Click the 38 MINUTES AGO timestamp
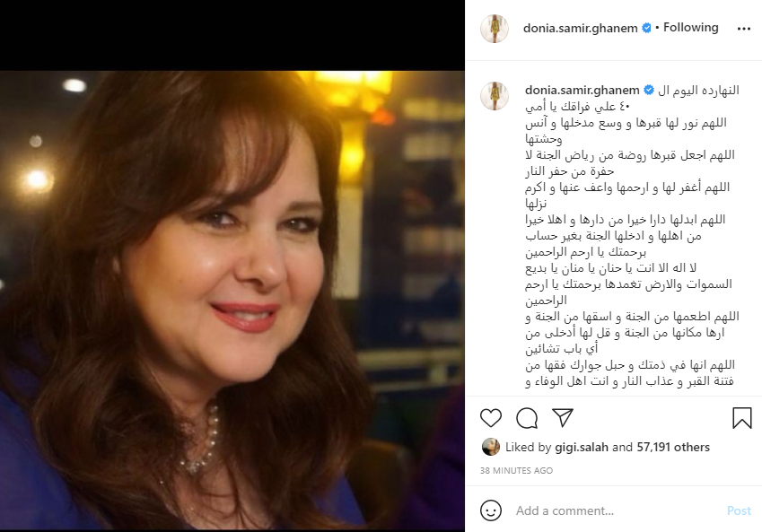The width and height of the screenshot is (762, 532). pos(516,470)
